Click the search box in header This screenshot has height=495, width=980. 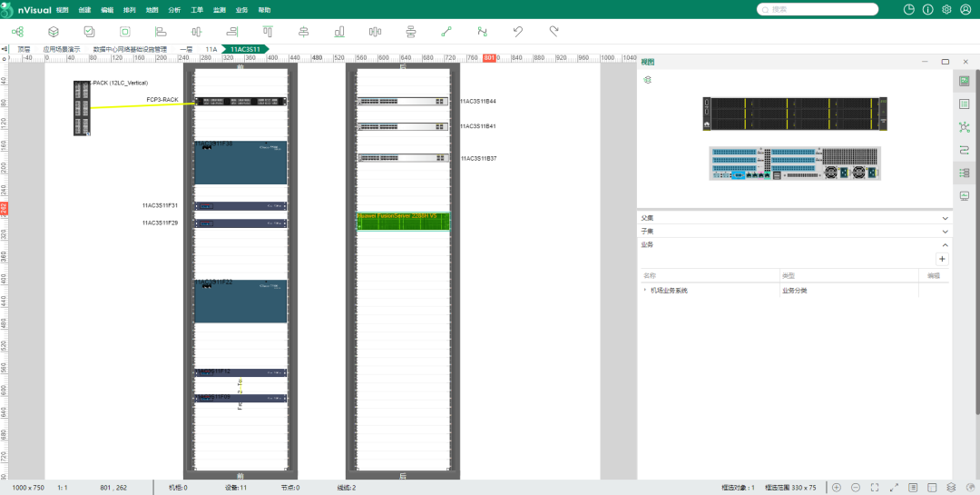pyautogui.click(x=817, y=9)
